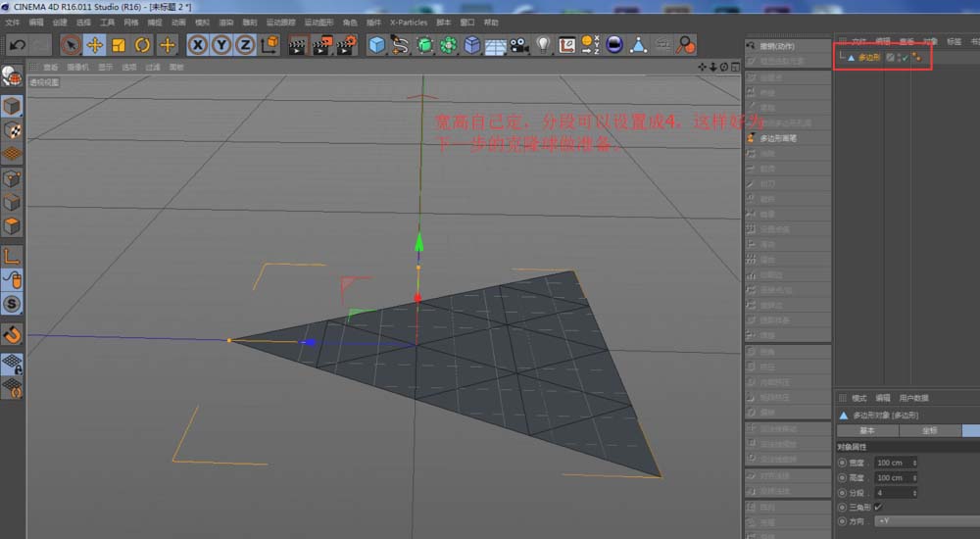Switch to the 坐标 tab
The height and width of the screenshot is (539, 980).
pos(928,430)
